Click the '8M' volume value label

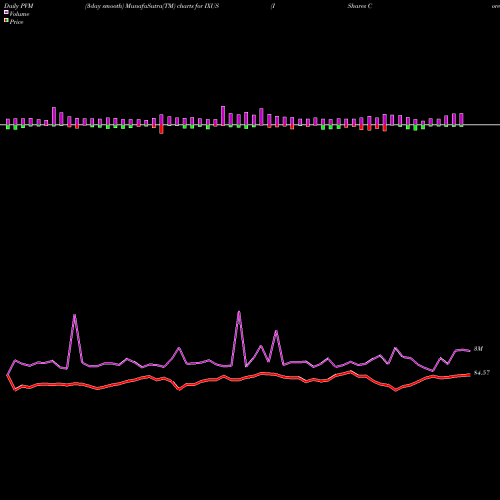point(478,349)
